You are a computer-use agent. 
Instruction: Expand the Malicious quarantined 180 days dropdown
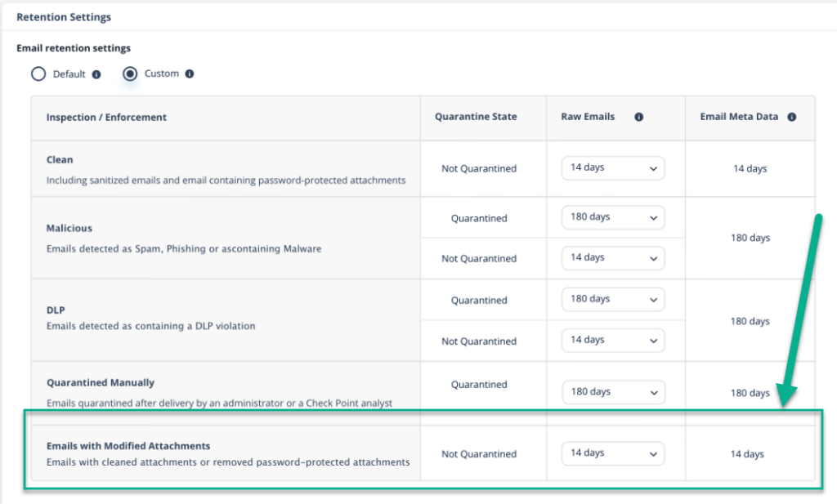[x=612, y=216]
